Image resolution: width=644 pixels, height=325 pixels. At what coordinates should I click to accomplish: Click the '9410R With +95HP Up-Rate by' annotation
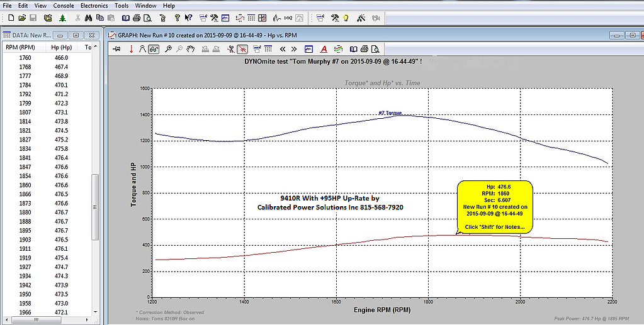coord(330,198)
